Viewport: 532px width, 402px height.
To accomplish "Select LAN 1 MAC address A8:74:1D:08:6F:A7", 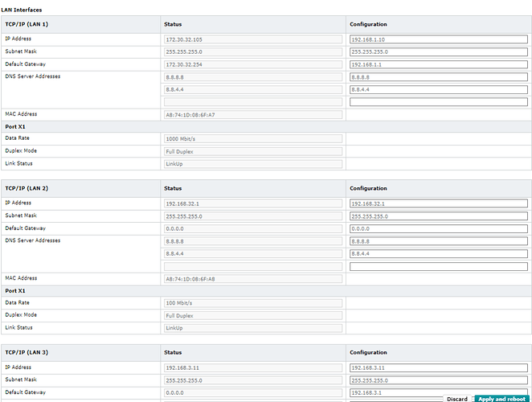I will (x=253, y=115).
